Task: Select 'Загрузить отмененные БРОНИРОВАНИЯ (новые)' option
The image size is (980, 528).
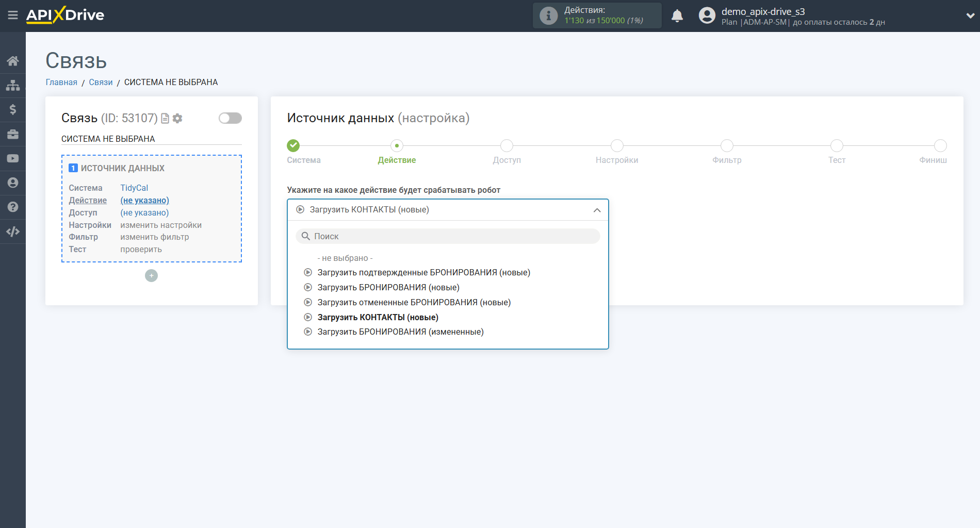Action: click(414, 303)
